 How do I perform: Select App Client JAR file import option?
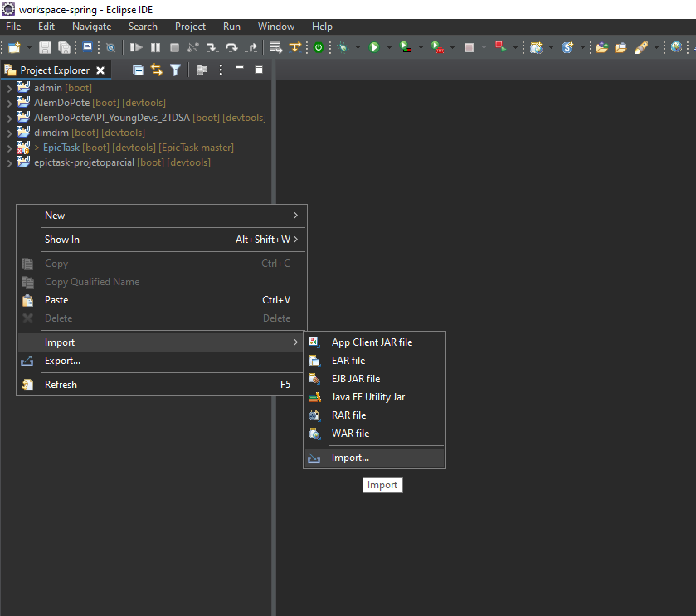click(375, 342)
